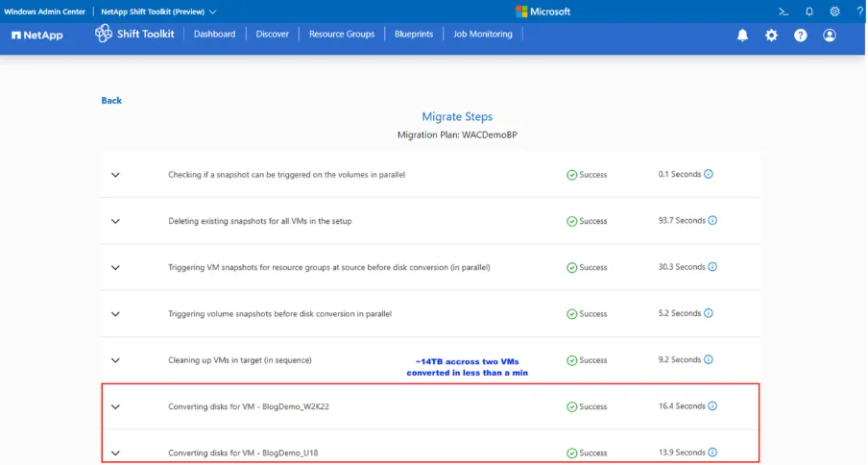Open the user profile account icon
The image size is (868, 465).
click(x=830, y=36)
